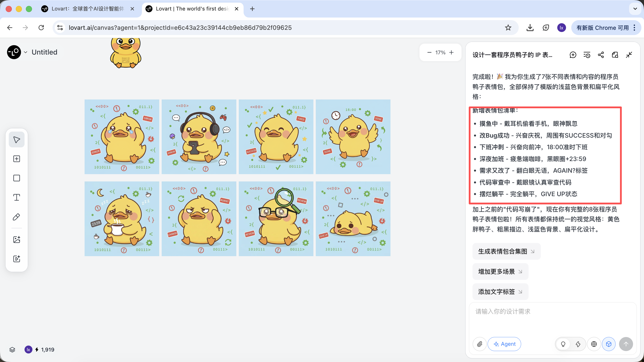
Task: Select the Text tool
Action: coord(16,197)
